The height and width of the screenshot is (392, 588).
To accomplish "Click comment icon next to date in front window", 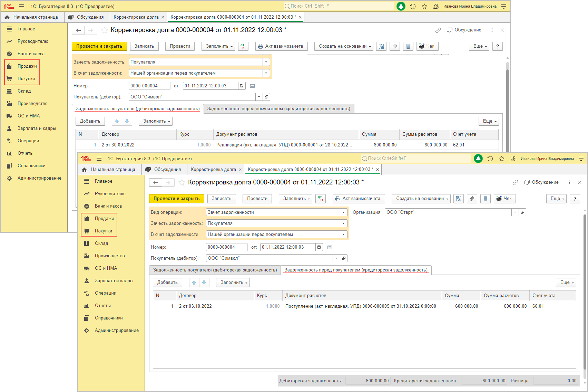I will click(x=330, y=247).
